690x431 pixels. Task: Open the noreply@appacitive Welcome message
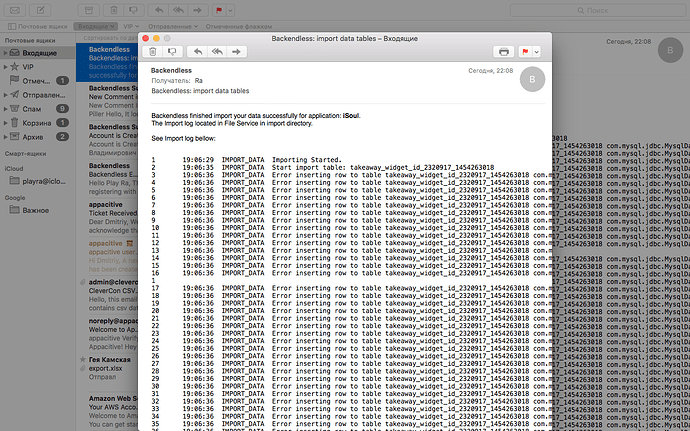coord(107,334)
